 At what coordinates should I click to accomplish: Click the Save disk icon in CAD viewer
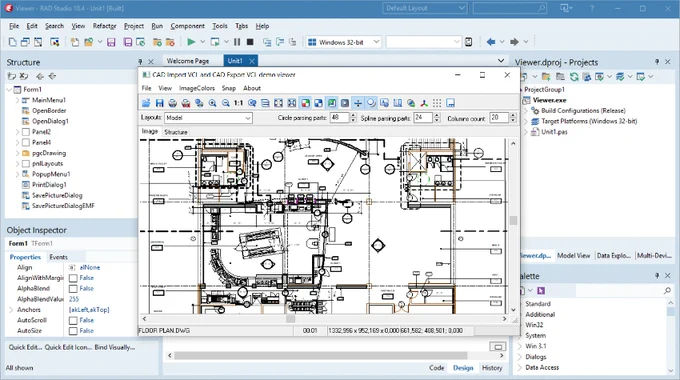[160, 103]
